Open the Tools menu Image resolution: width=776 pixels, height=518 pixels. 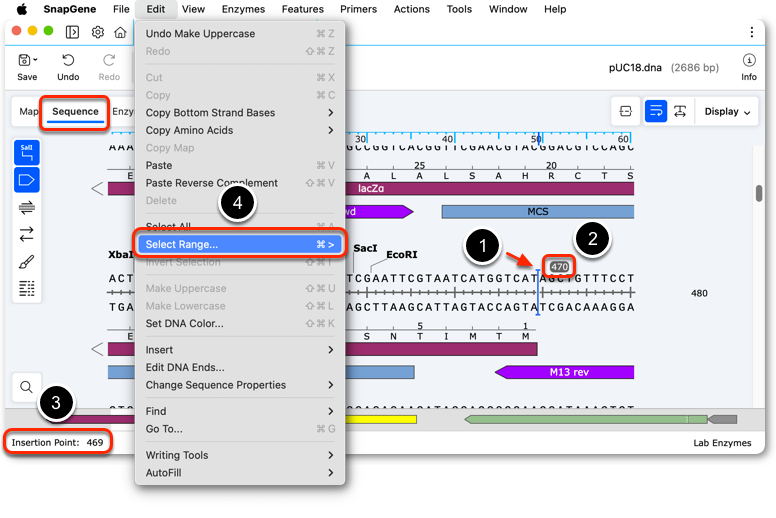tap(459, 9)
